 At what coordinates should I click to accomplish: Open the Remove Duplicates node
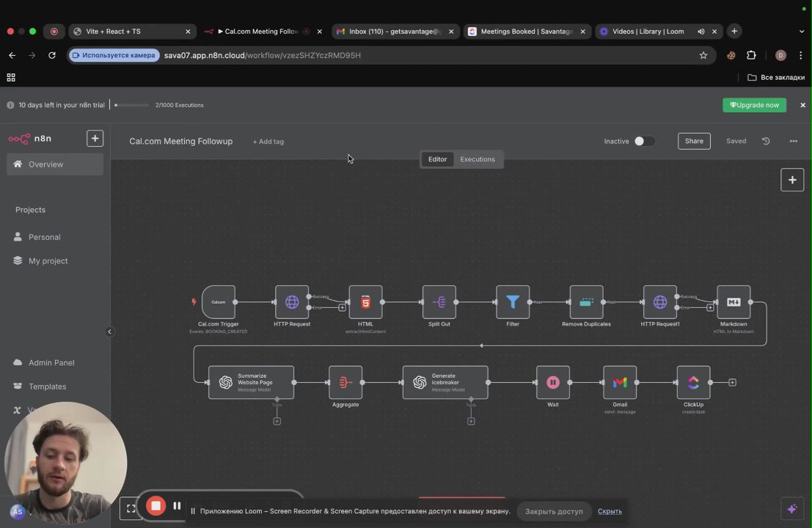point(586,302)
